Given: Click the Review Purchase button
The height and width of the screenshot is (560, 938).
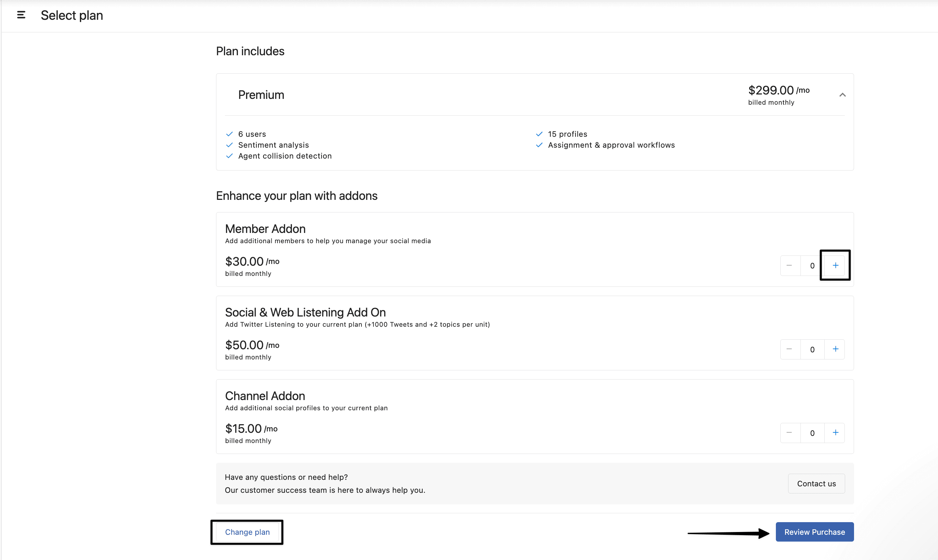Looking at the screenshot, I should (814, 532).
